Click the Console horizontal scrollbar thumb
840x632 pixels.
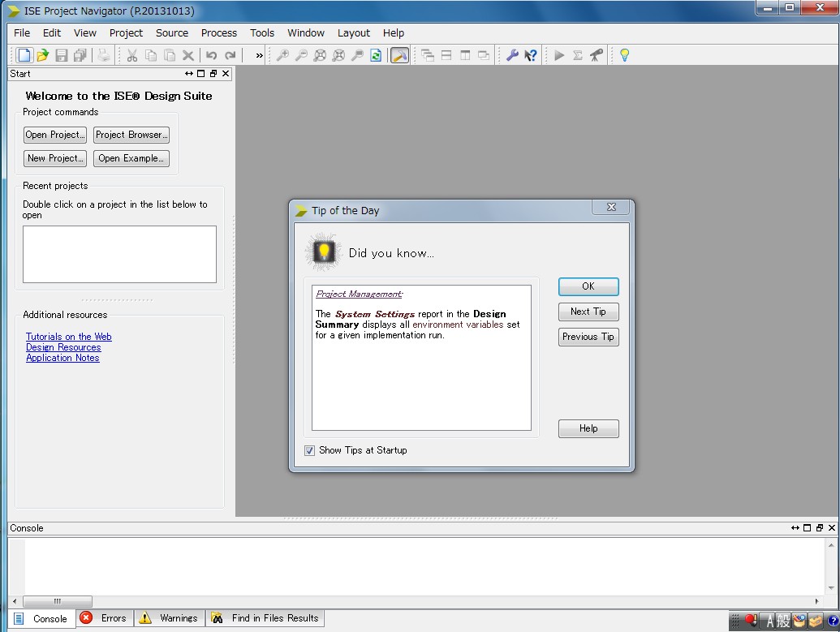click(58, 601)
